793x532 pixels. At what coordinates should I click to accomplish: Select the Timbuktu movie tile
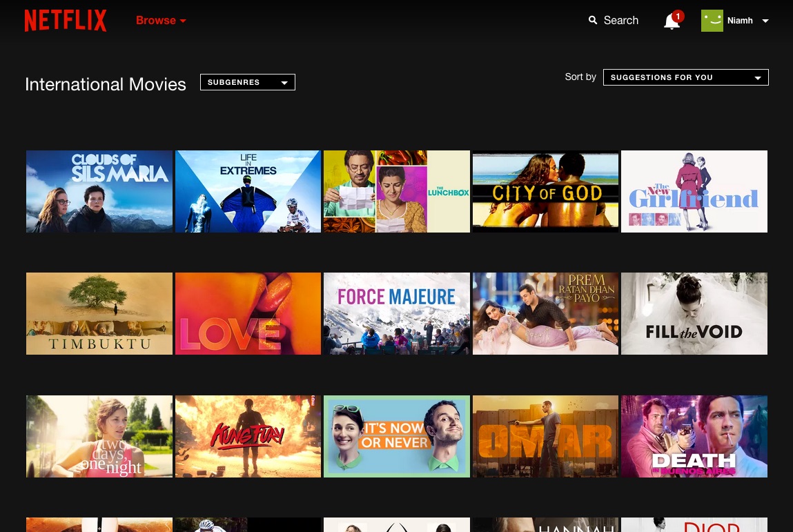click(99, 313)
